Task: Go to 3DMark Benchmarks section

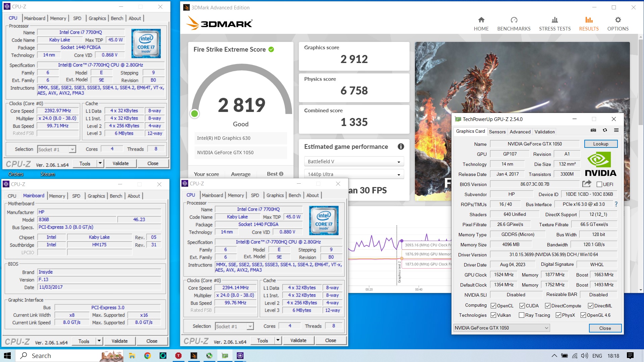Action: click(514, 24)
